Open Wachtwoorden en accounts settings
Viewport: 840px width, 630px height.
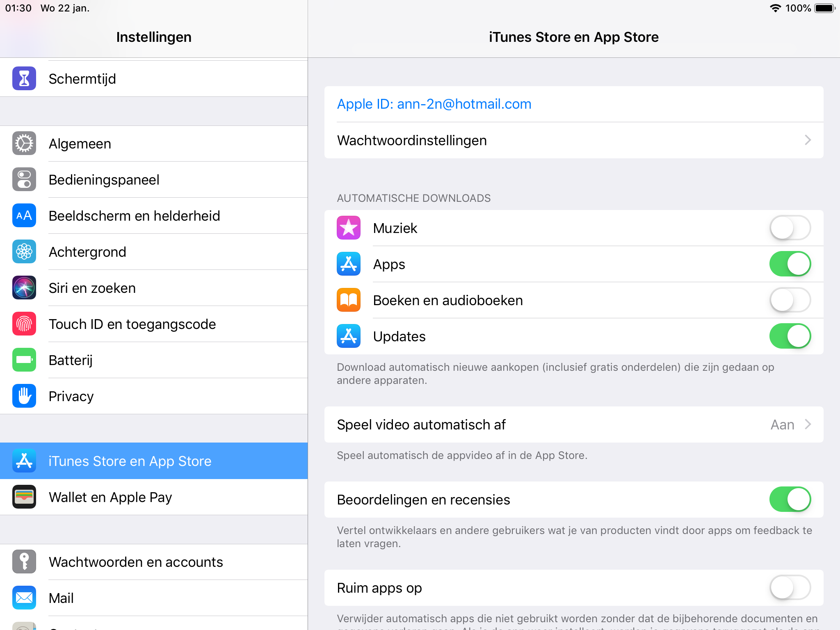coord(154,562)
